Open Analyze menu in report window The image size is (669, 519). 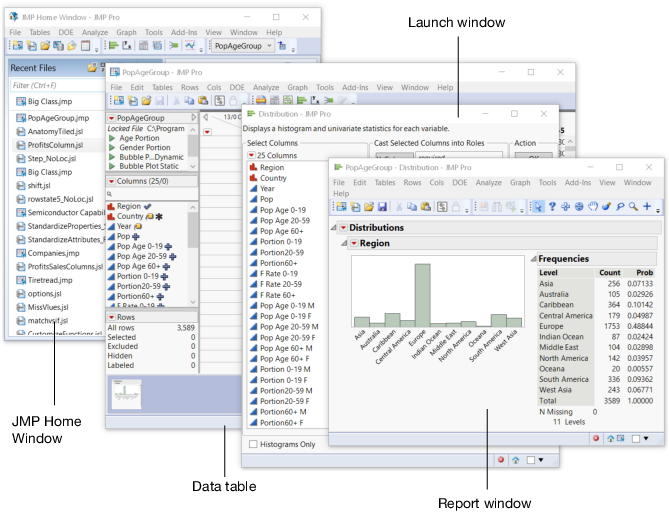coord(489,183)
